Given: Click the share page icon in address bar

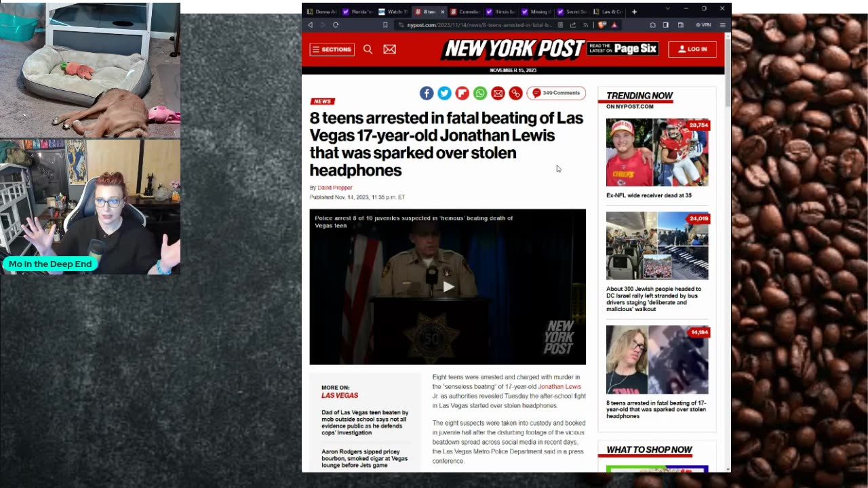Looking at the screenshot, I should [573, 25].
